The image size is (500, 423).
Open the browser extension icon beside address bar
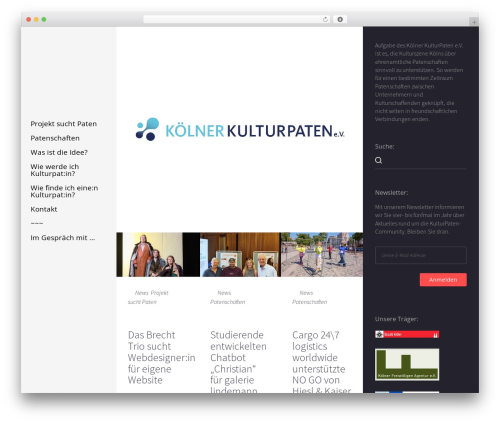pyautogui.click(x=340, y=20)
